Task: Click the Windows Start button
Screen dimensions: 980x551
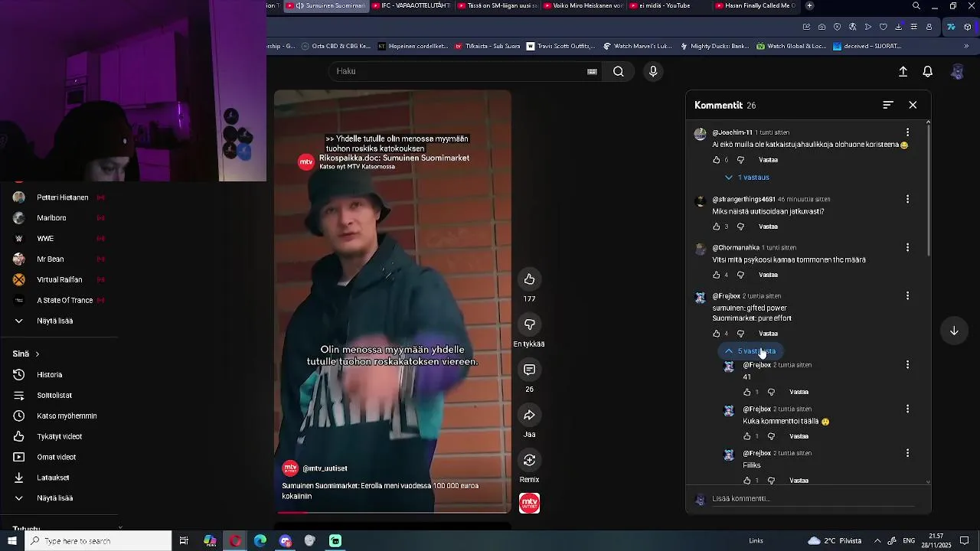Action: [x=12, y=541]
